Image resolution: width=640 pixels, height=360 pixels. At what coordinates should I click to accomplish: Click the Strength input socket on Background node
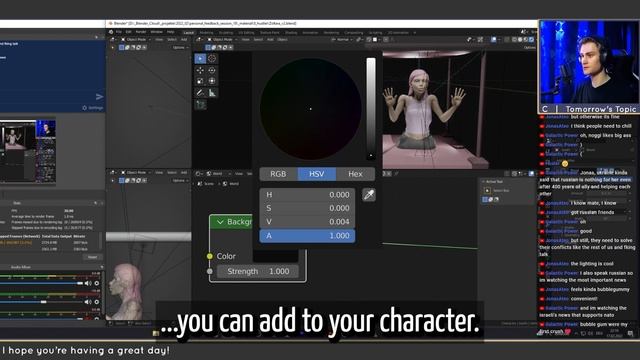tap(209, 271)
